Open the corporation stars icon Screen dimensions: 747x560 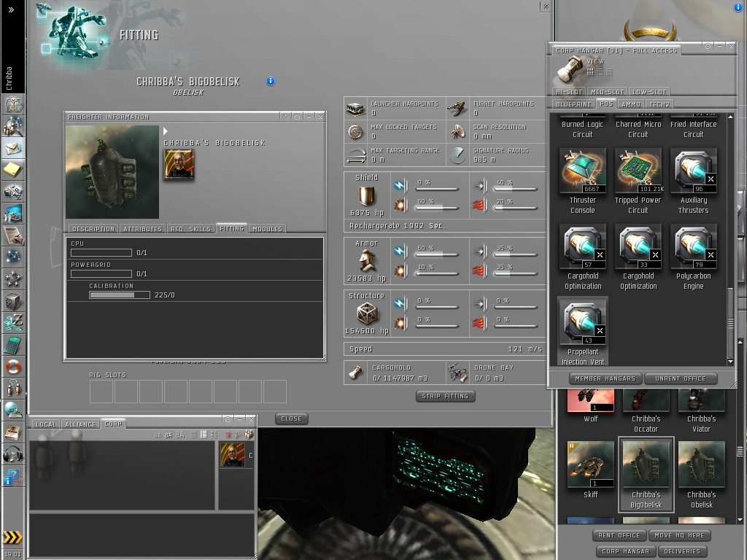(x=13, y=279)
